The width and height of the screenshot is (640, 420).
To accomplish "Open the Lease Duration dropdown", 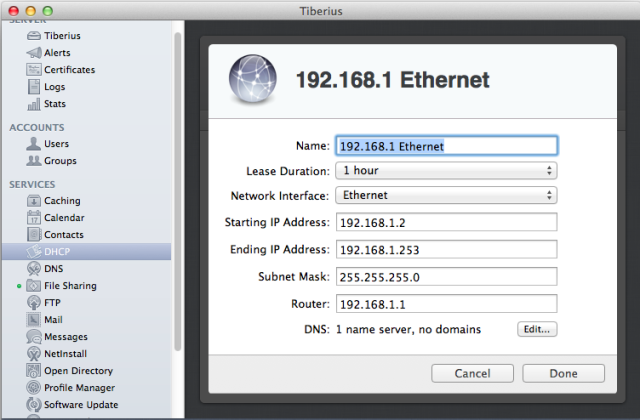I will [446, 171].
